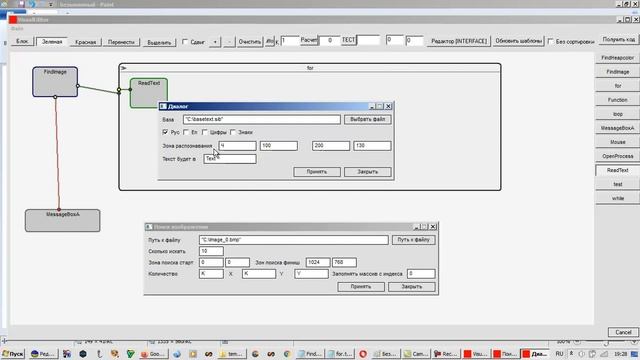Choose while from the block palette
The image size is (640, 360).
click(x=617, y=198)
